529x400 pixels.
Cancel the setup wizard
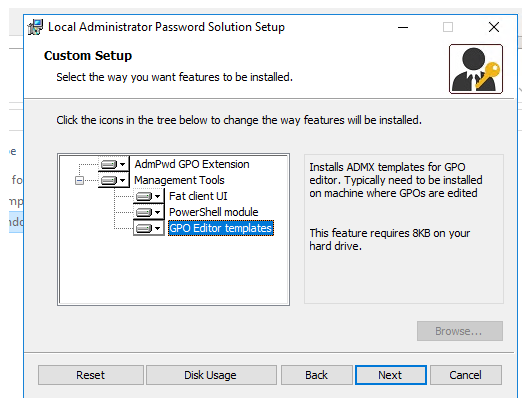click(x=466, y=375)
